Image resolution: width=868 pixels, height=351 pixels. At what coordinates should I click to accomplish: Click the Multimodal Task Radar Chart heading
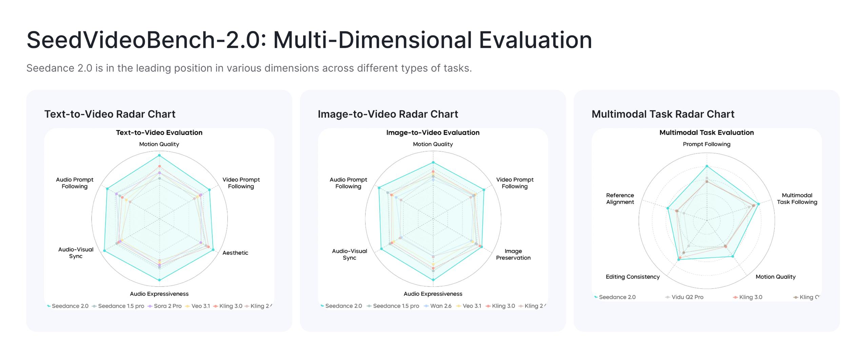pos(663,114)
